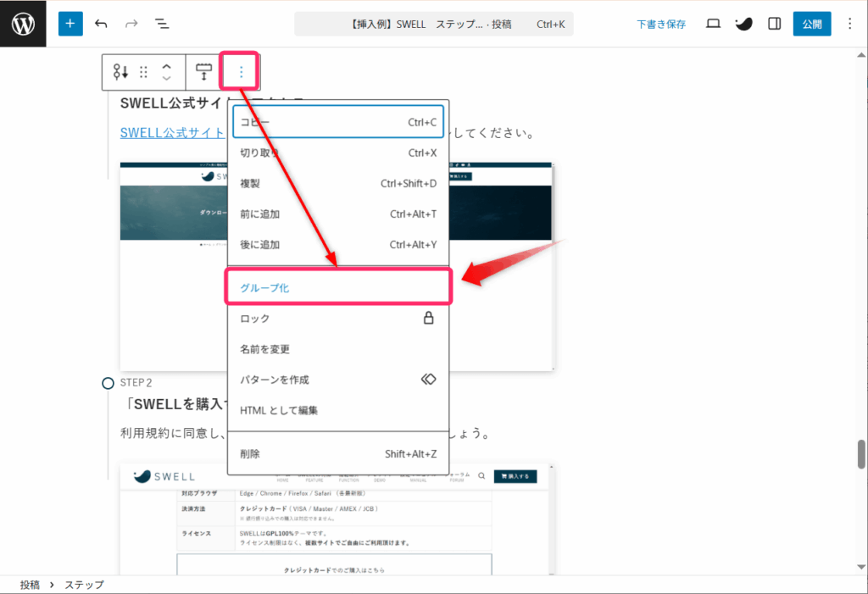Click the block drag handle icon

point(144,73)
